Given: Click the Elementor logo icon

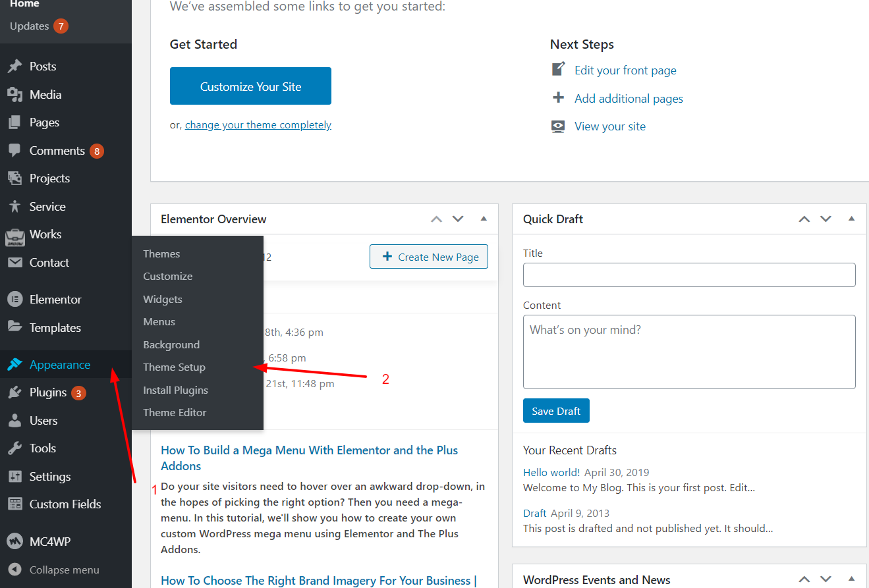Looking at the screenshot, I should 14,300.
